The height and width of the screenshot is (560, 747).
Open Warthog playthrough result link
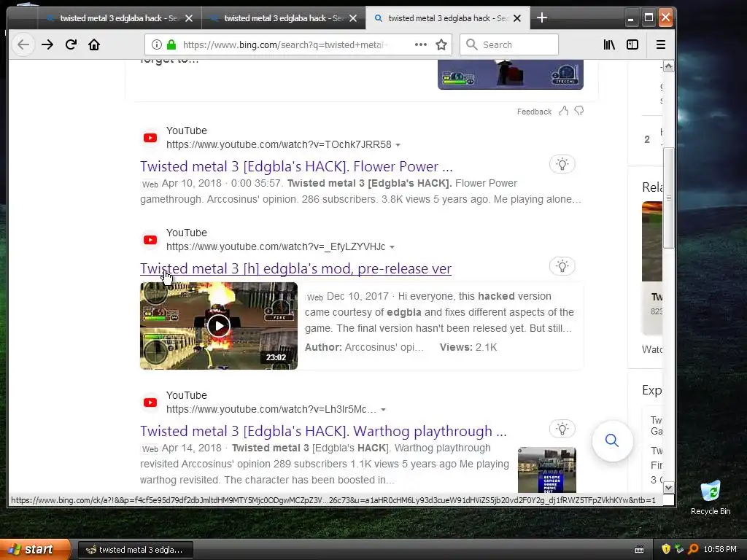tap(323, 431)
